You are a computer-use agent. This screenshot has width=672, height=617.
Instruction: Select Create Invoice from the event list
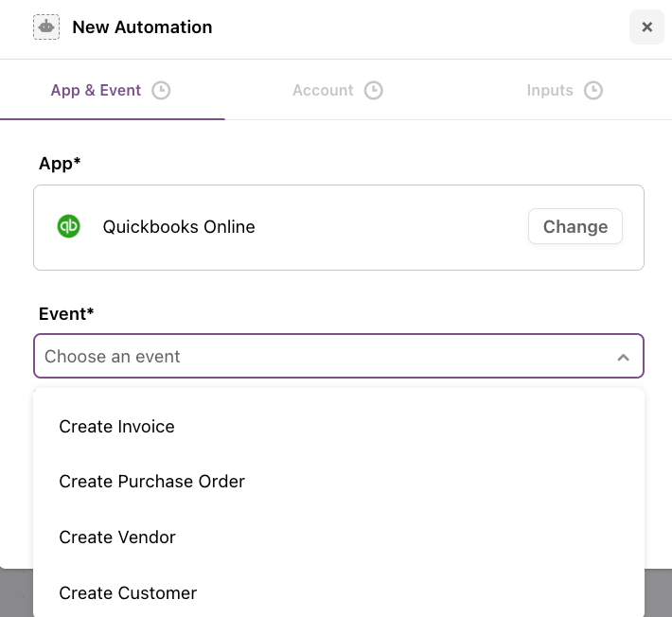339,427
